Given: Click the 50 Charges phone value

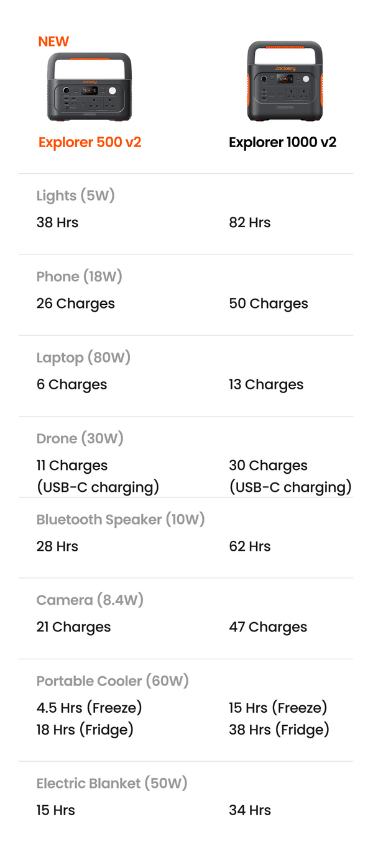Looking at the screenshot, I should coord(268,304).
